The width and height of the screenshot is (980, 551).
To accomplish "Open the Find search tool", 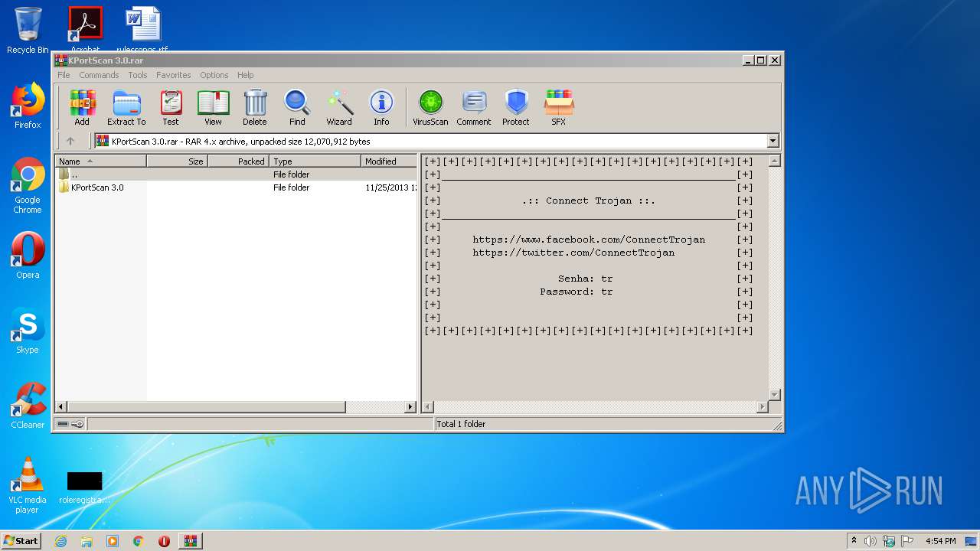I will tap(297, 107).
